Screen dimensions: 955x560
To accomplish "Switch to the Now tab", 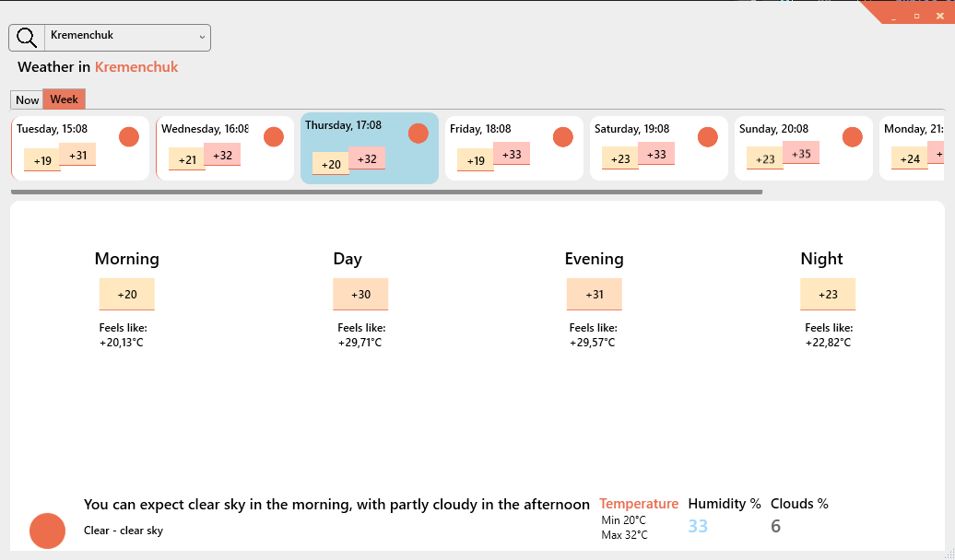I will coord(27,99).
